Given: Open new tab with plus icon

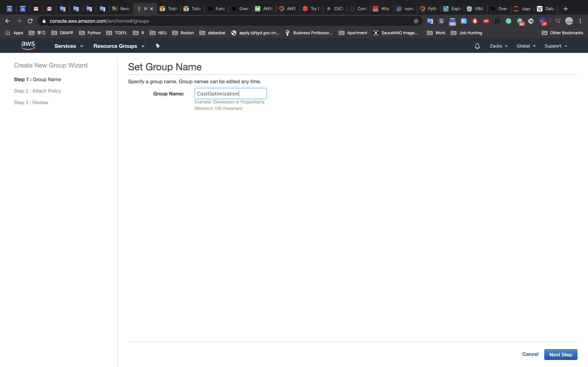Looking at the screenshot, I should 566,9.
